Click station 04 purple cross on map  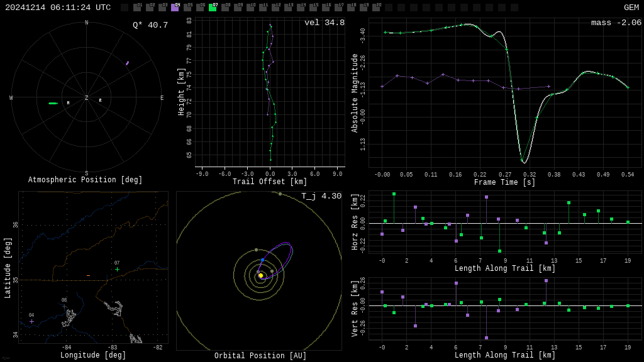tap(31, 321)
